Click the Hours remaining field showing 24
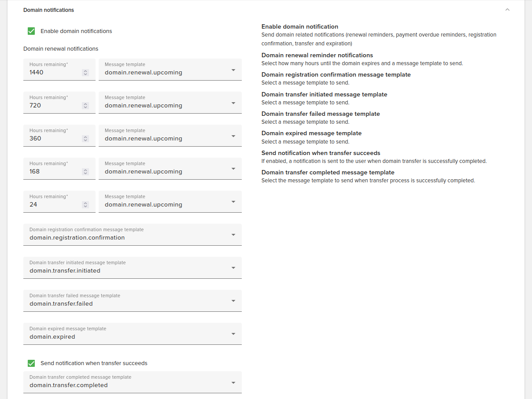532x399 pixels. point(53,205)
